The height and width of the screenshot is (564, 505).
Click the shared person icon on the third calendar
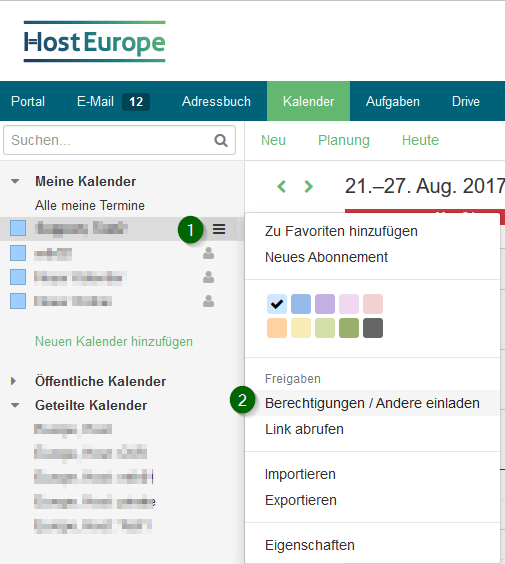click(x=209, y=277)
